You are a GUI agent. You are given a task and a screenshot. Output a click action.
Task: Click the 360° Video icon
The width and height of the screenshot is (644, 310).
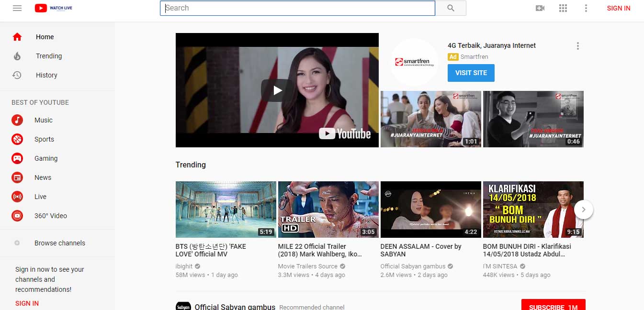coord(17,216)
